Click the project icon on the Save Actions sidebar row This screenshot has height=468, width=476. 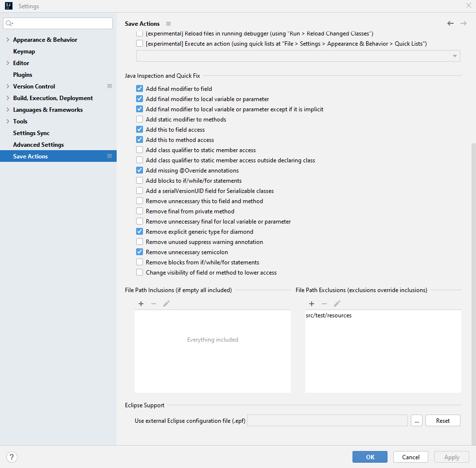point(109,156)
